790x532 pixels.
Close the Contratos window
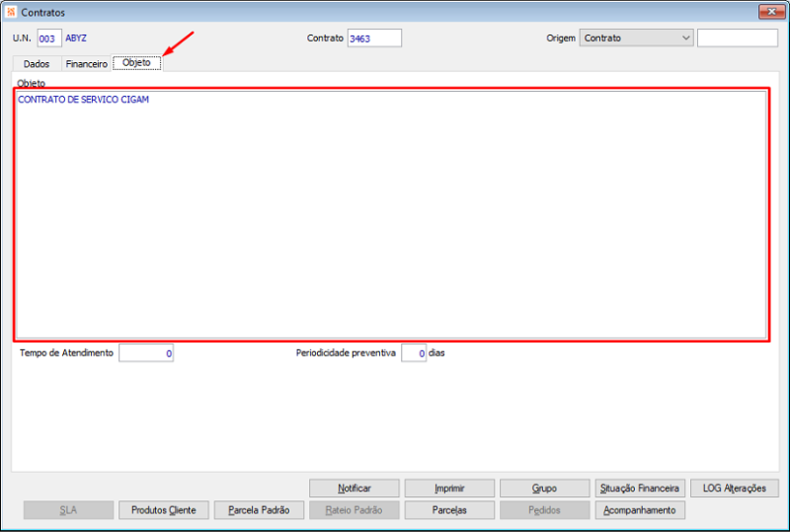(771, 12)
